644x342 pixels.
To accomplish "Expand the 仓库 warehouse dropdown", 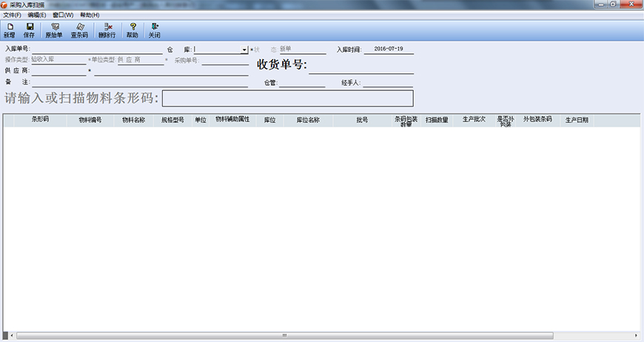I will pyautogui.click(x=244, y=50).
